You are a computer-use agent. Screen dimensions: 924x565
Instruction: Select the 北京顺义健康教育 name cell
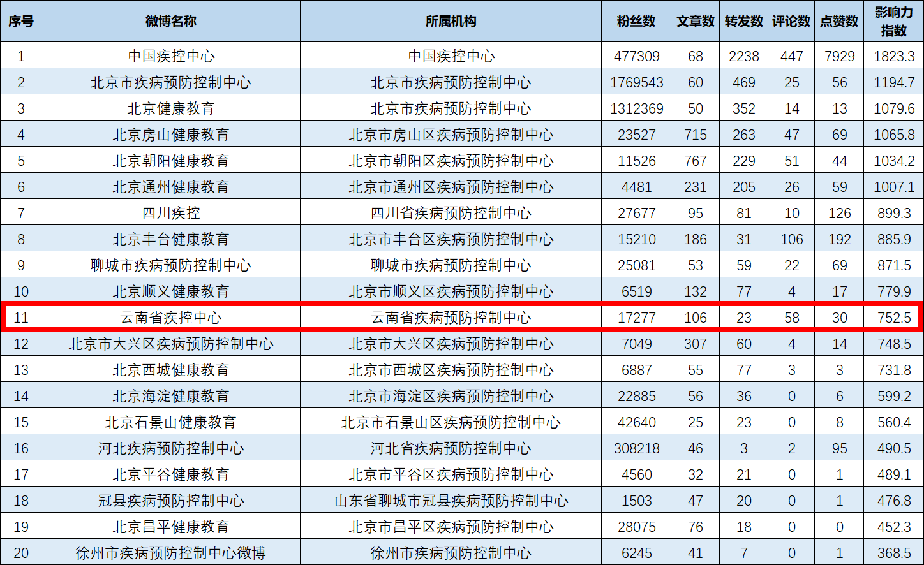[x=171, y=291]
